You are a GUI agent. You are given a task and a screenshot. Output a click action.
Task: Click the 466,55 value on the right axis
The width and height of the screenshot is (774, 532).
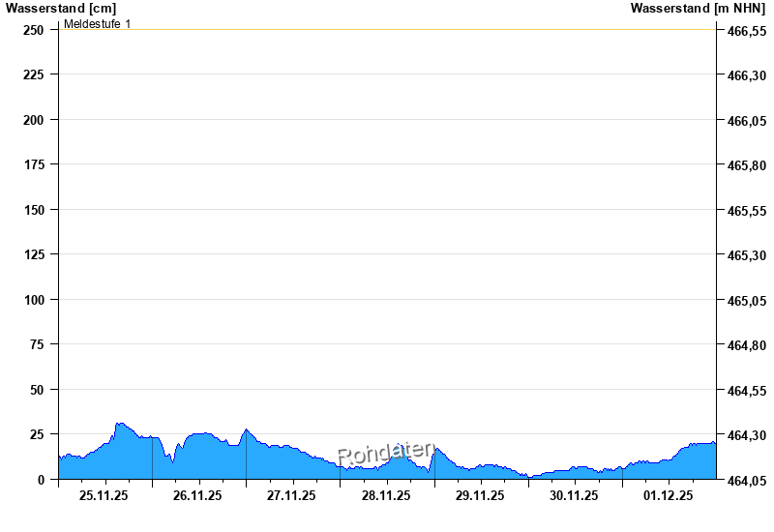[746, 31]
